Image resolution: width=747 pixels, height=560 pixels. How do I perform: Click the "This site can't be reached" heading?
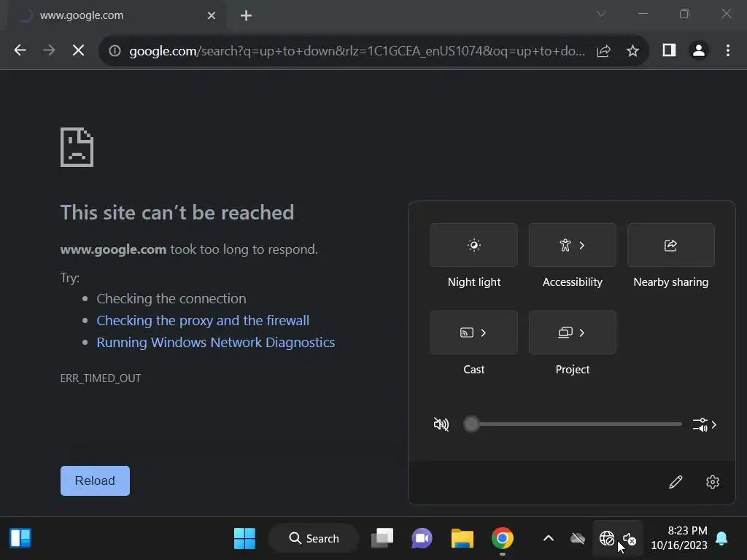coord(177,212)
